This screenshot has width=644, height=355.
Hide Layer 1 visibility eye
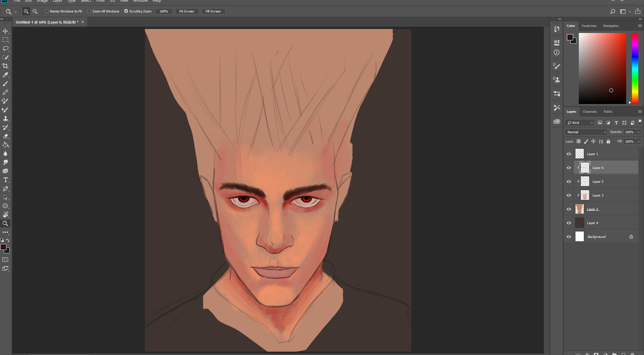click(569, 154)
